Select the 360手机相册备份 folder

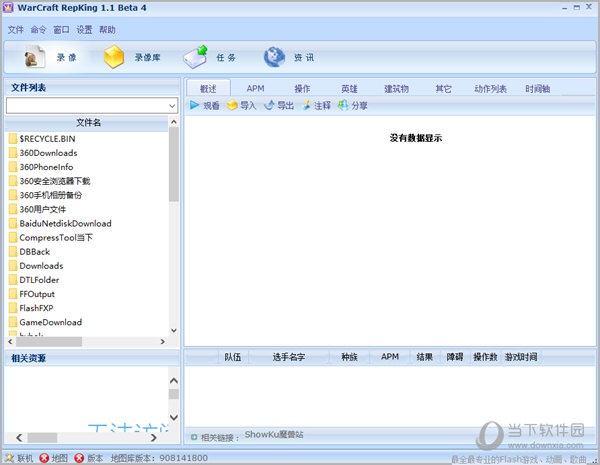pyautogui.click(x=51, y=195)
